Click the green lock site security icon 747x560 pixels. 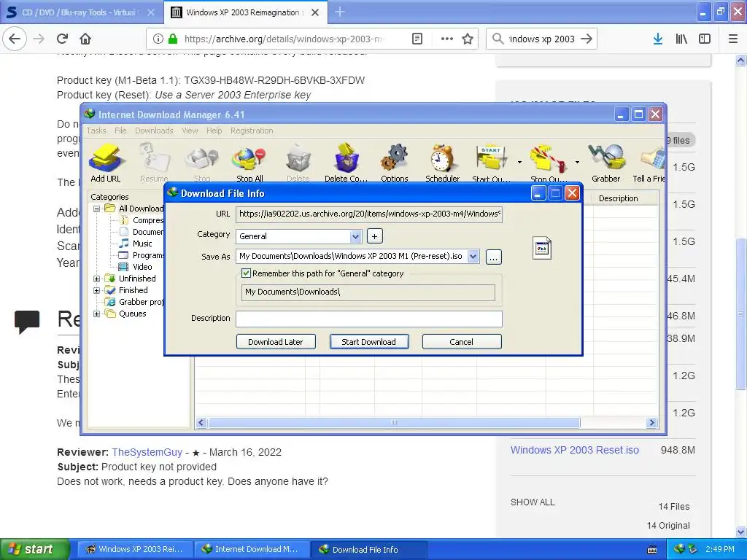point(173,39)
